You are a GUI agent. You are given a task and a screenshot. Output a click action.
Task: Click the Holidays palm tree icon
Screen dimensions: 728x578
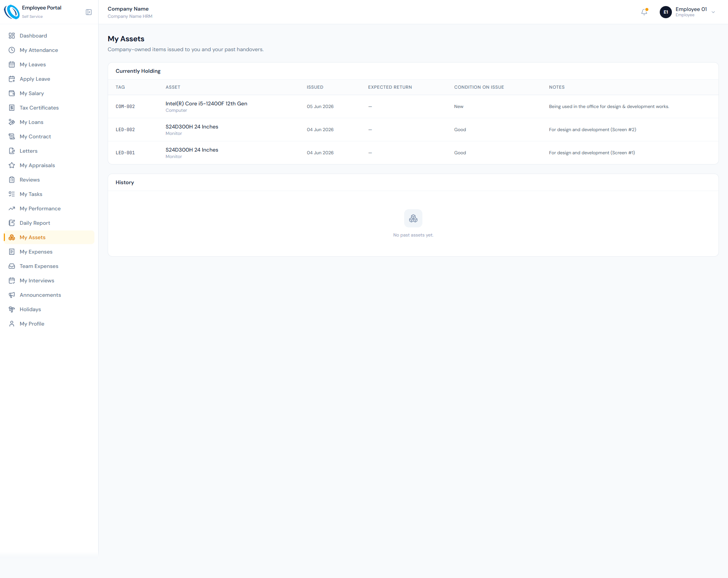12,309
